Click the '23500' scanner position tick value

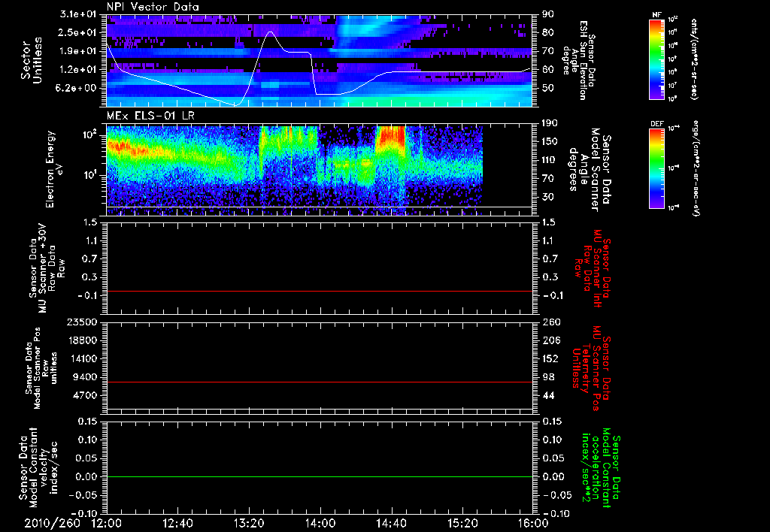pyautogui.click(x=83, y=322)
